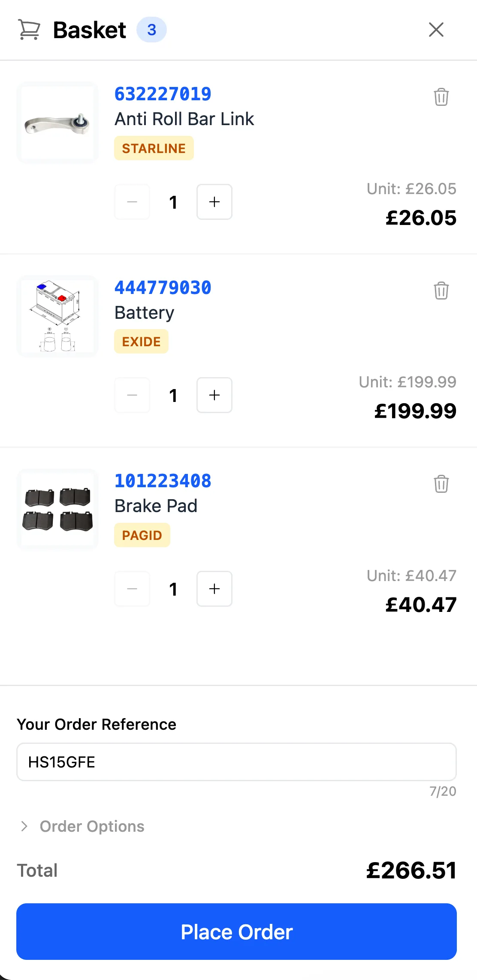477x980 pixels.
Task: Open part number 101223408 link
Action: point(163,481)
